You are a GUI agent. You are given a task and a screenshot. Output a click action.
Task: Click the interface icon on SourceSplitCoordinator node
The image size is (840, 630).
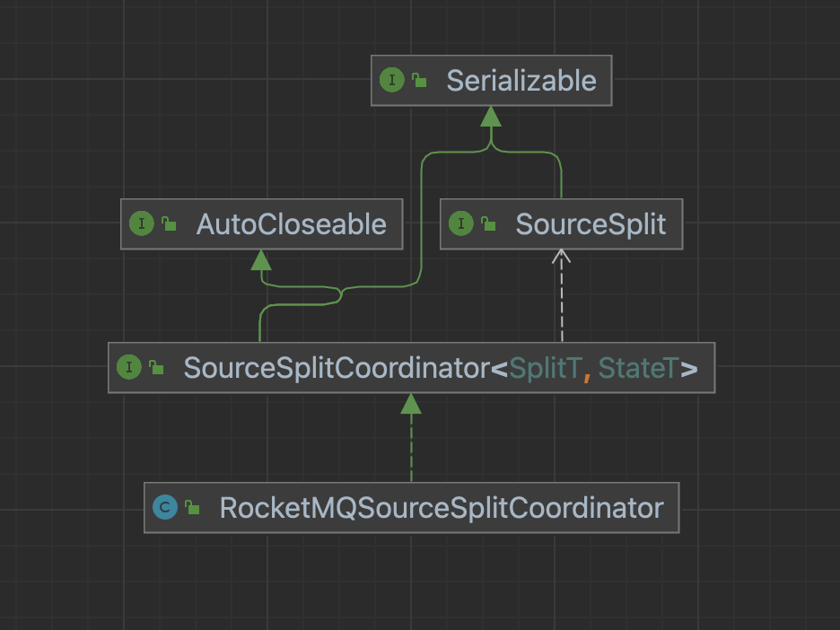129,367
